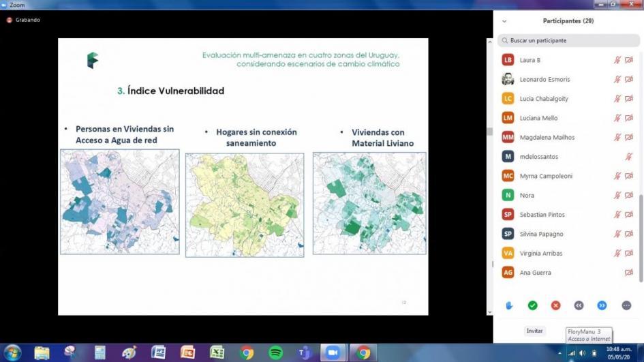Click the Invitar button
Image resolution: width=644 pixels, height=362 pixels.
coord(535,331)
